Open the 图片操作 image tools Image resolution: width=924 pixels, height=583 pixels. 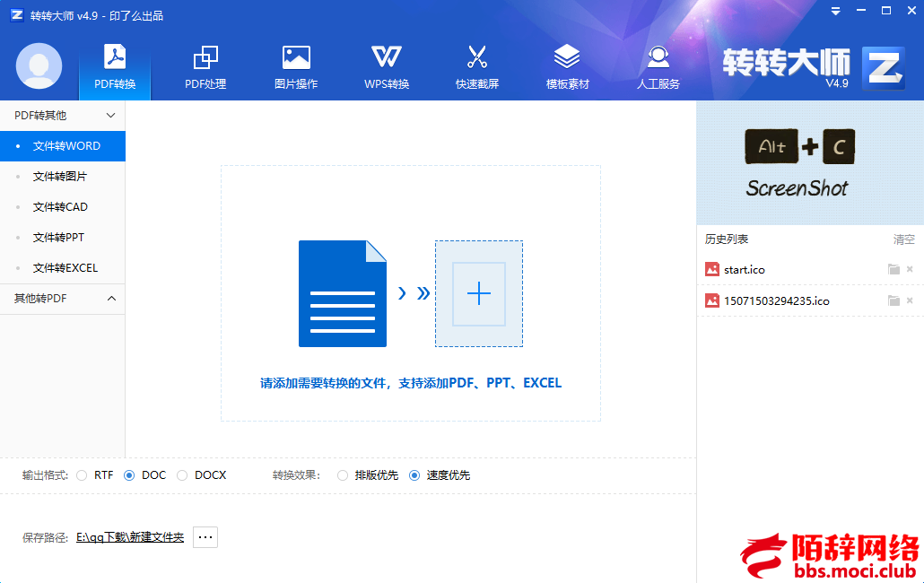point(296,67)
